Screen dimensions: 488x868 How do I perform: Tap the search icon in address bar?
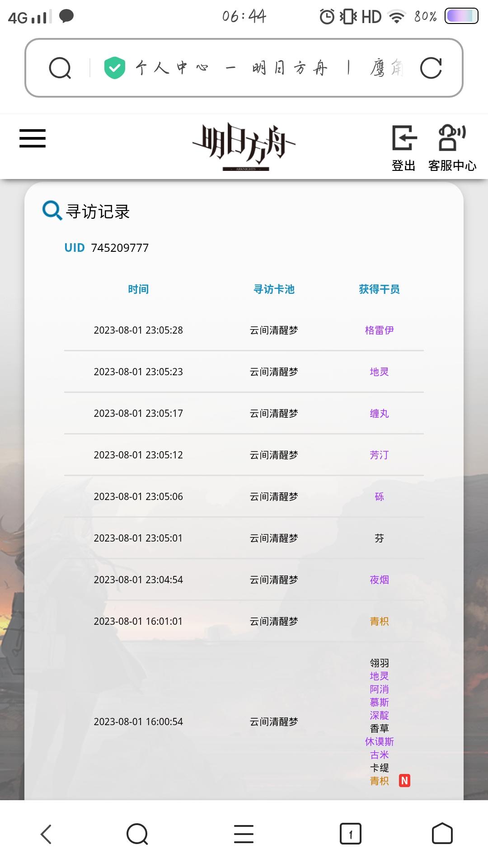(x=60, y=68)
